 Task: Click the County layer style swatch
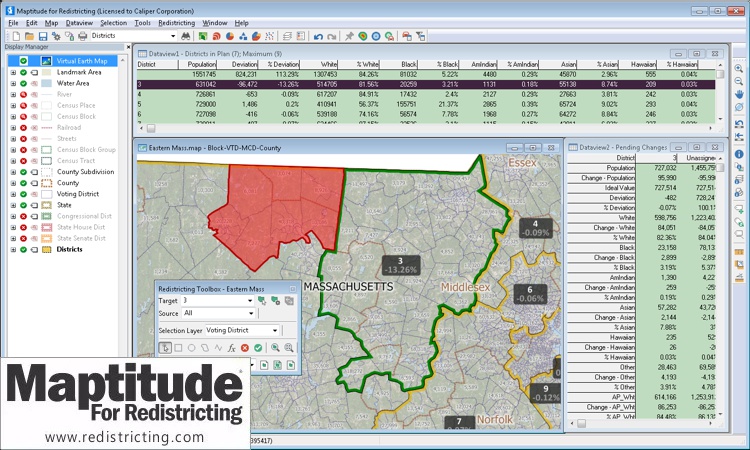(46, 183)
